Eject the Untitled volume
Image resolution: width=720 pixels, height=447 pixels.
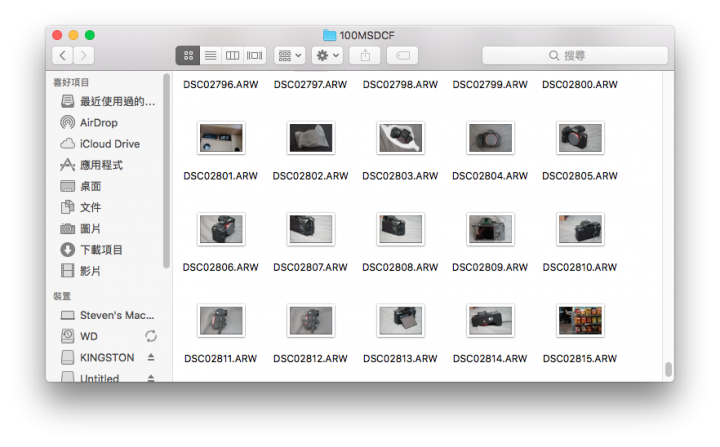coord(151,378)
